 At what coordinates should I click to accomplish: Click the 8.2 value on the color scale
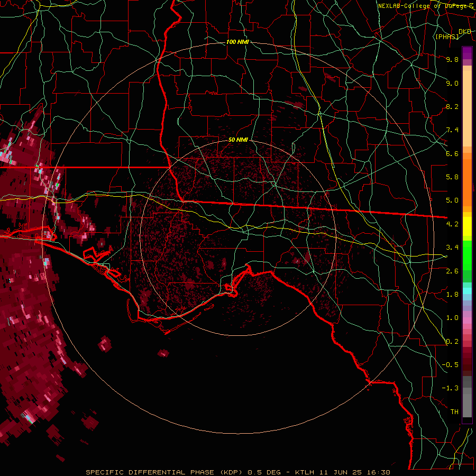pos(452,106)
